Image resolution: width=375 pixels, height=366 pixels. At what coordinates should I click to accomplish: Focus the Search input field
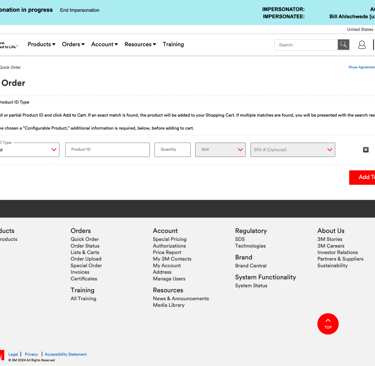pyautogui.click(x=306, y=45)
